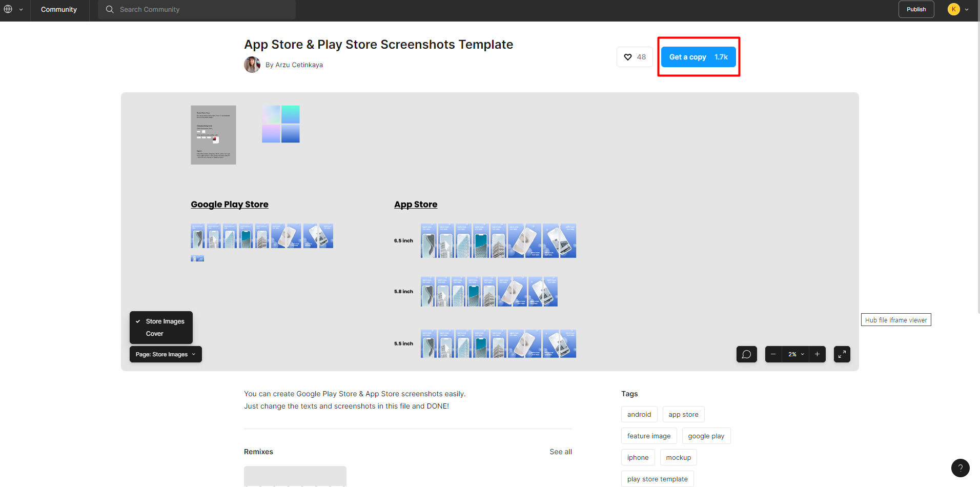Expand viewer to fullscreen icon
Screen dimensions: 980x487
click(x=842, y=354)
